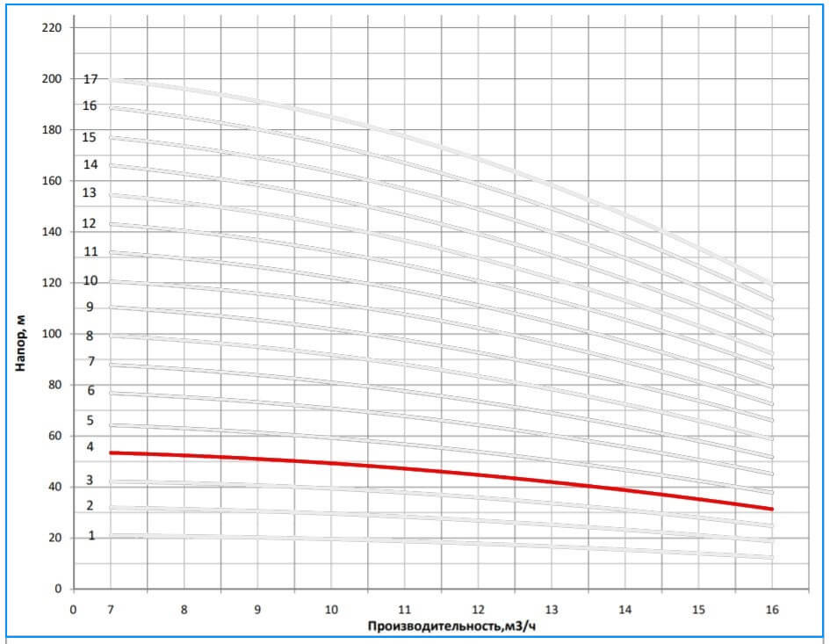Select the curve label 6
This screenshot has width=830, height=644.
tap(90, 390)
